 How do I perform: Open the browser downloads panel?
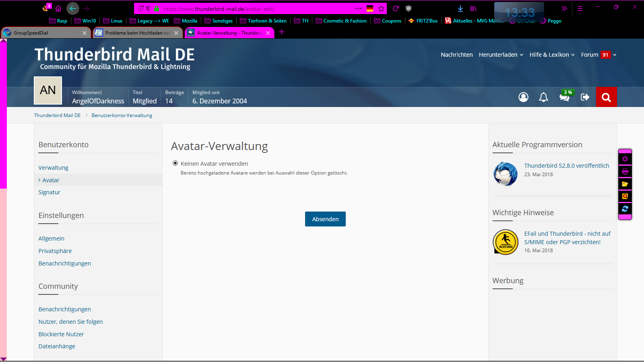click(x=460, y=8)
